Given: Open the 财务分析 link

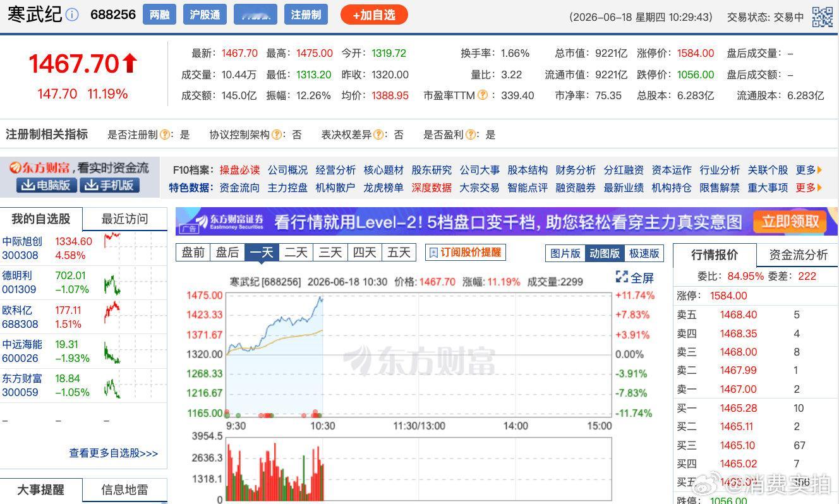Looking at the screenshot, I should [x=576, y=170].
